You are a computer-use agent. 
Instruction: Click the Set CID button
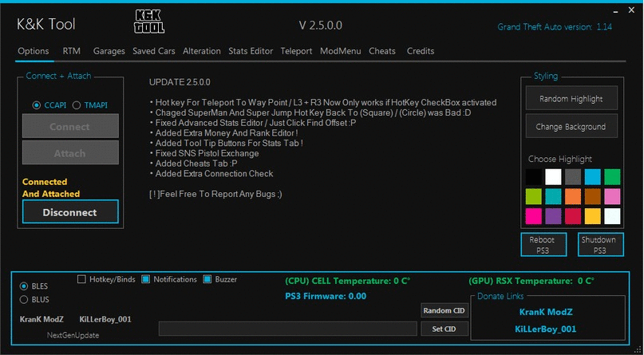pos(443,329)
